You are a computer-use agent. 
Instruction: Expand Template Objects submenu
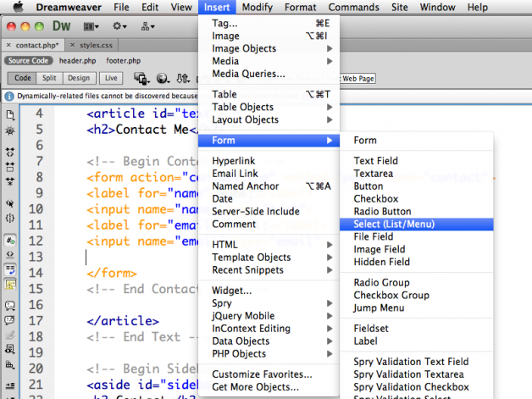click(269, 258)
